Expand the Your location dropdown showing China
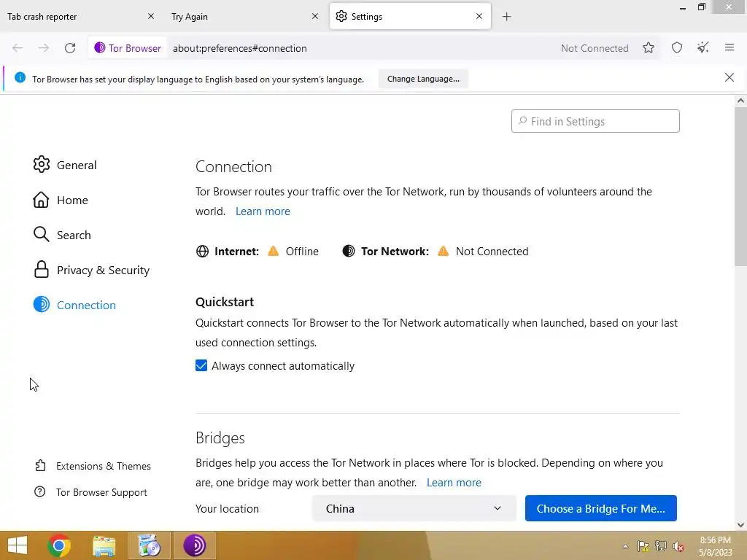The width and height of the screenshot is (747, 560). pyautogui.click(x=414, y=508)
